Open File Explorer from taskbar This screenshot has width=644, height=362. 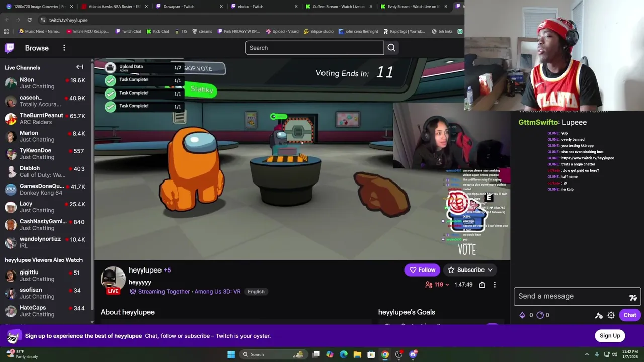coord(357,354)
